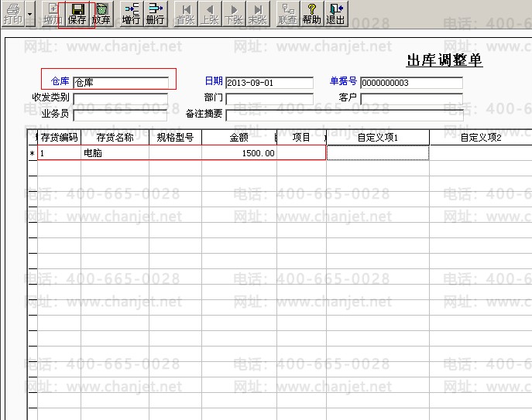Click the 收发类别 input field
This screenshot has height=420, width=532.
(x=121, y=98)
